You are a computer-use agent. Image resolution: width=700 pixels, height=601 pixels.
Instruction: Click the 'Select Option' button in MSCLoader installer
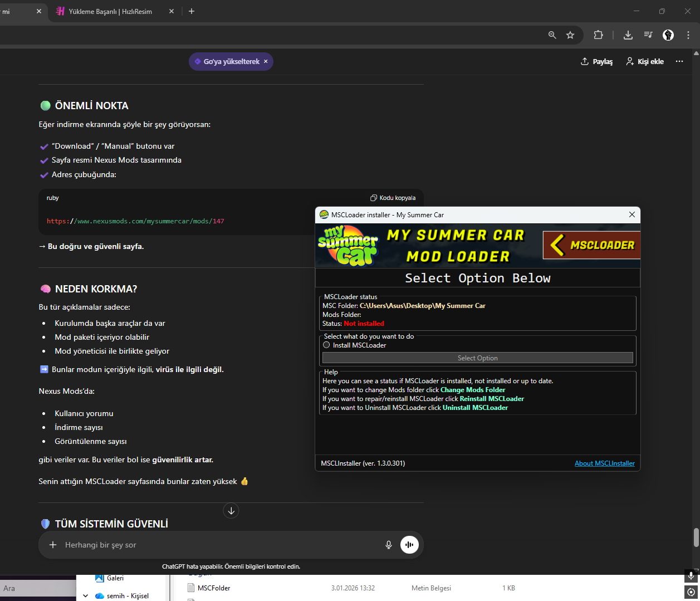point(478,358)
